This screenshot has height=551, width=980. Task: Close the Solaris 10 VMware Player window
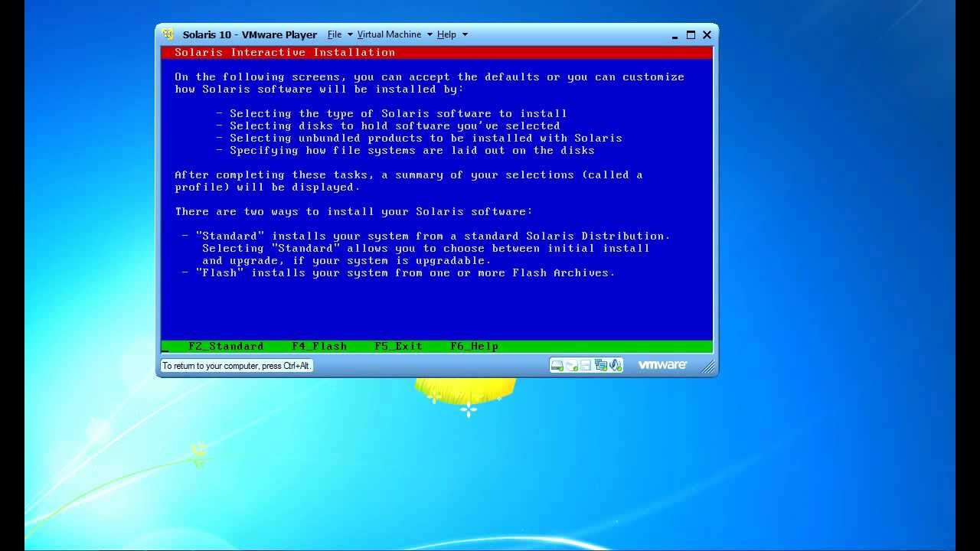click(x=707, y=34)
